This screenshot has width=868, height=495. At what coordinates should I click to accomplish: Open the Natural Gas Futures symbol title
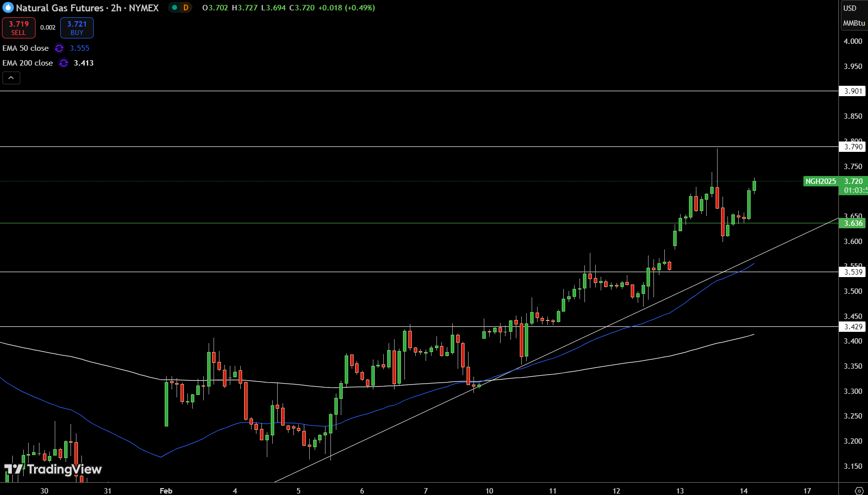(87, 8)
